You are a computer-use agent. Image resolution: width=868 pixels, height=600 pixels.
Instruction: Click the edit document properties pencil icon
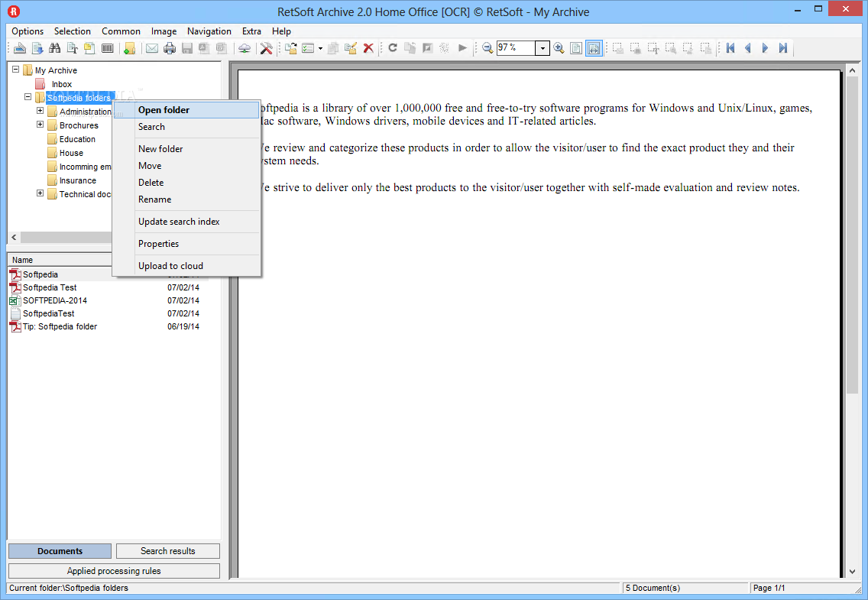point(351,48)
